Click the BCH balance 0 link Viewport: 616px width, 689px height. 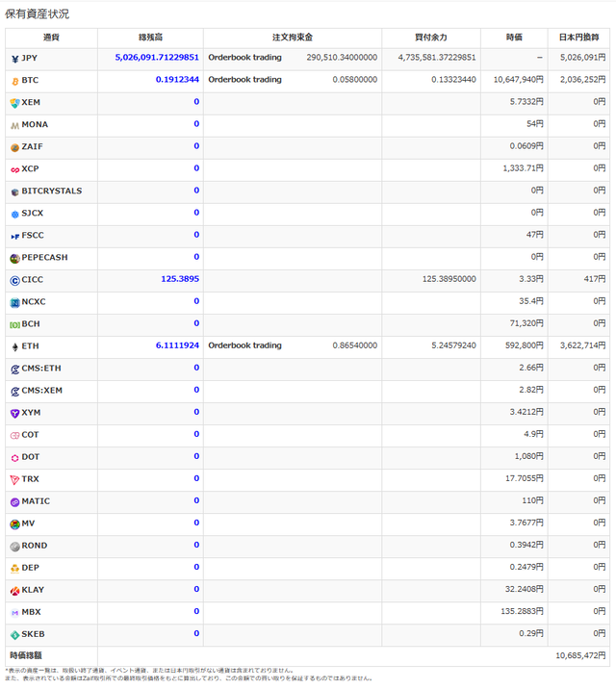196,323
